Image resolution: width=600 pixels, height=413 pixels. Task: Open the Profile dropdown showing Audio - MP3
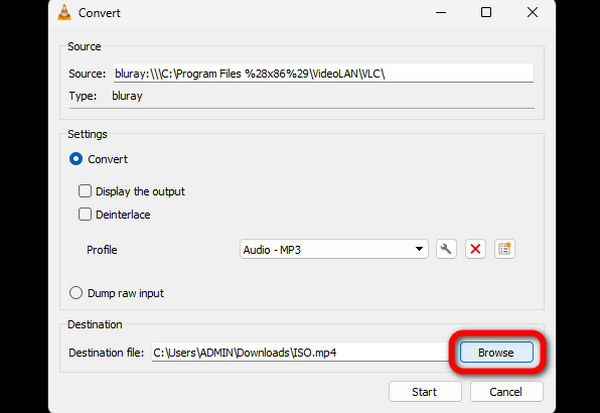pos(334,249)
